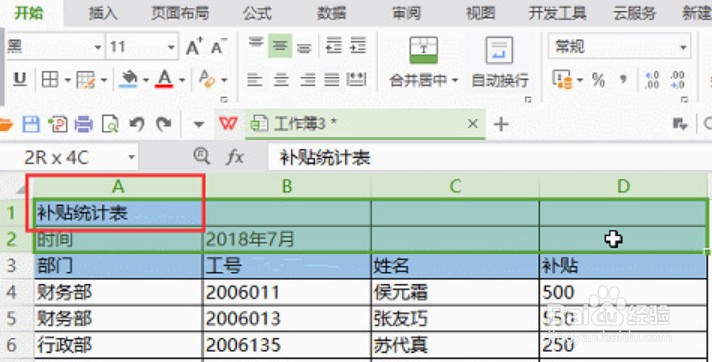This screenshot has height=362, width=712.
Task: Click the 合并居中 merge icon
Action: click(x=423, y=50)
